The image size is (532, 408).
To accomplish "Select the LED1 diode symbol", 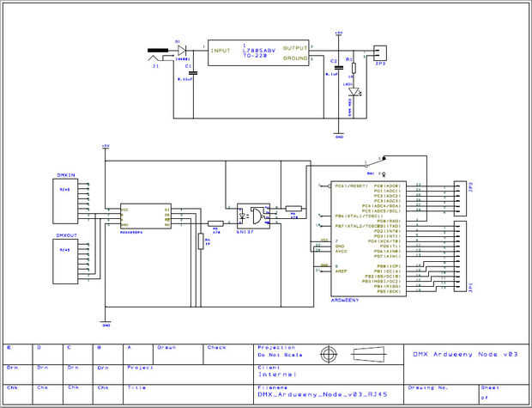I will 354,92.
